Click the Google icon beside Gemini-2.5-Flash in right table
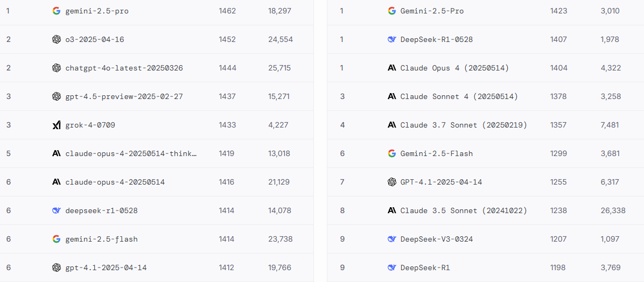 pyautogui.click(x=392, y=153)
